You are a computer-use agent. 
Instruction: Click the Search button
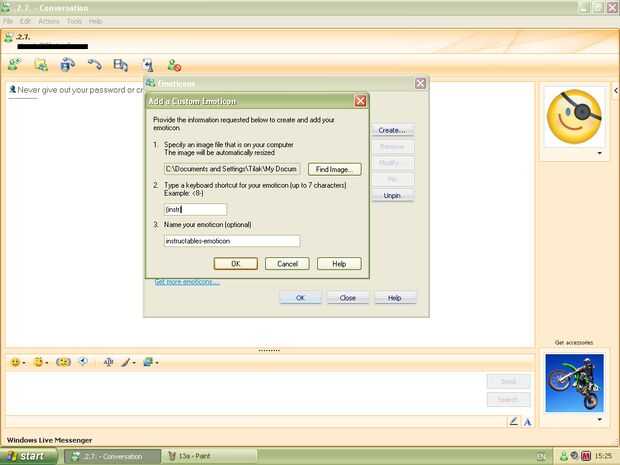point(508,400)
